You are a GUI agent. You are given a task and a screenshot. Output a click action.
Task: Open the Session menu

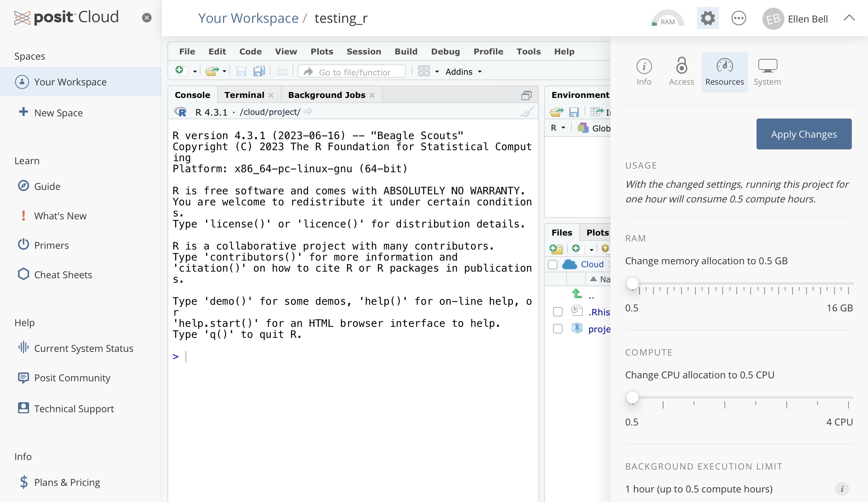pyautogui.click(x=363, y=52)
